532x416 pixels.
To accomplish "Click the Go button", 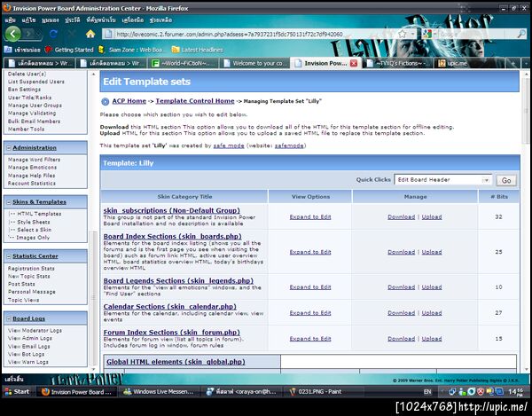I will pyautogui.click(x=506, y=180).
